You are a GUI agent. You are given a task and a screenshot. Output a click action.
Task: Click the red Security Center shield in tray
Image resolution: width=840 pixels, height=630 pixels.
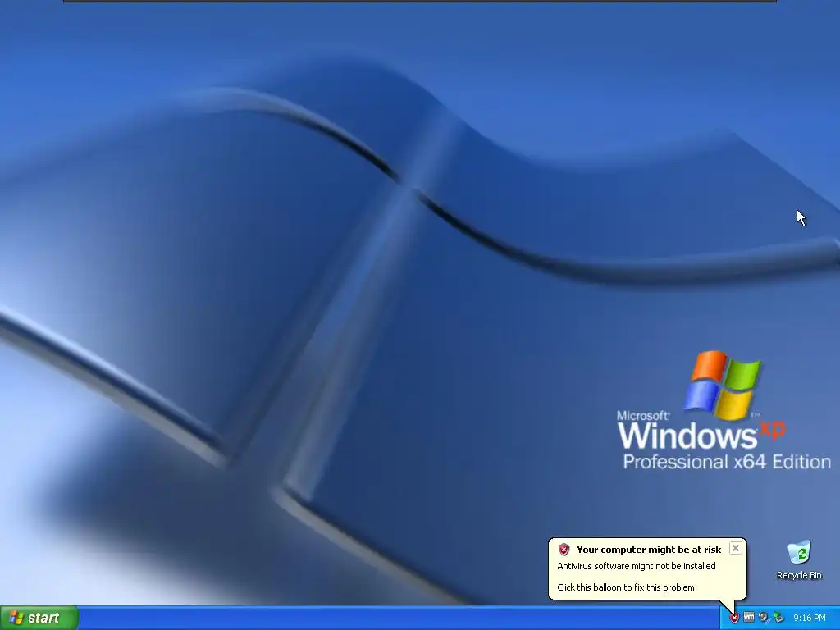(x=734, y=618)
